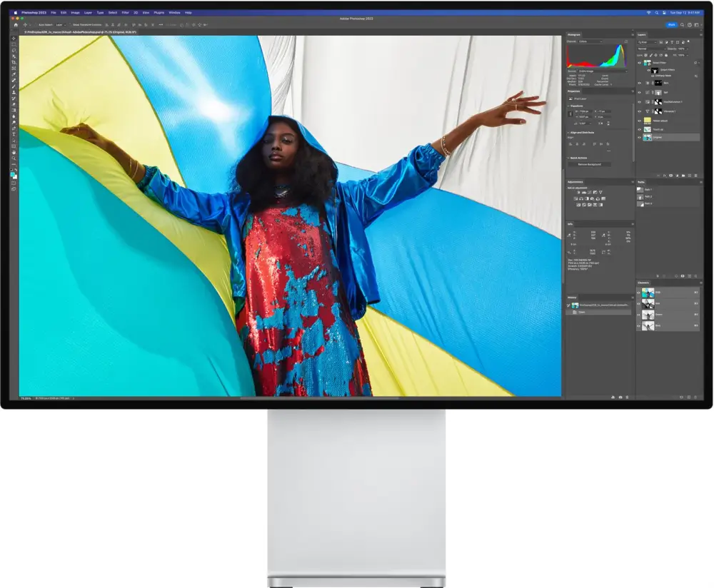This screenshot has width=714, height=588.
Task: Select the Eyedropper tool
Action: [x=14, y=74]
